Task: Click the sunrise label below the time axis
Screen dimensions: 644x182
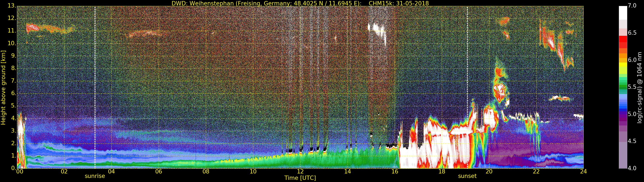Action: coord(95,176)
